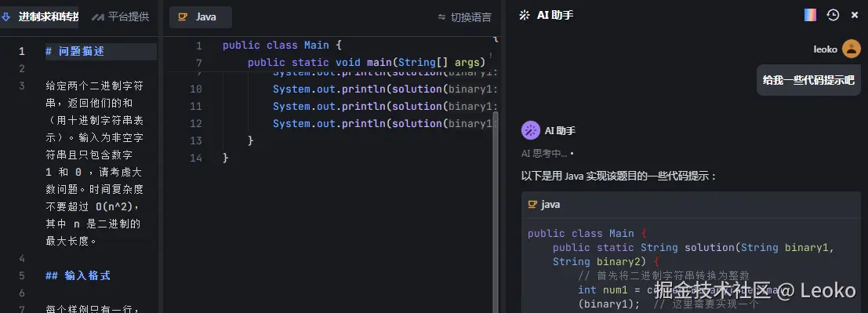Click the problem text 给定两个二进制字符 paragraph
Image resolution: width=868 pixels, height=313 pixels.
click(95, 163)
